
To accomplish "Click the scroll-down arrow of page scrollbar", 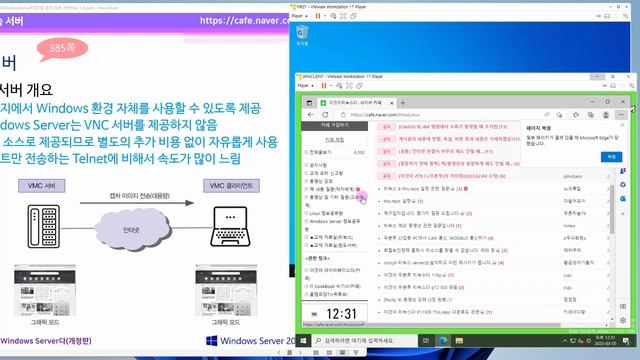I will coord(612,319).
